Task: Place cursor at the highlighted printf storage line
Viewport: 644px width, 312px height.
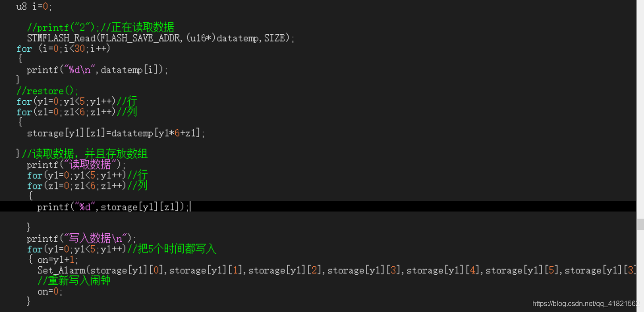Action: (113, 207)
